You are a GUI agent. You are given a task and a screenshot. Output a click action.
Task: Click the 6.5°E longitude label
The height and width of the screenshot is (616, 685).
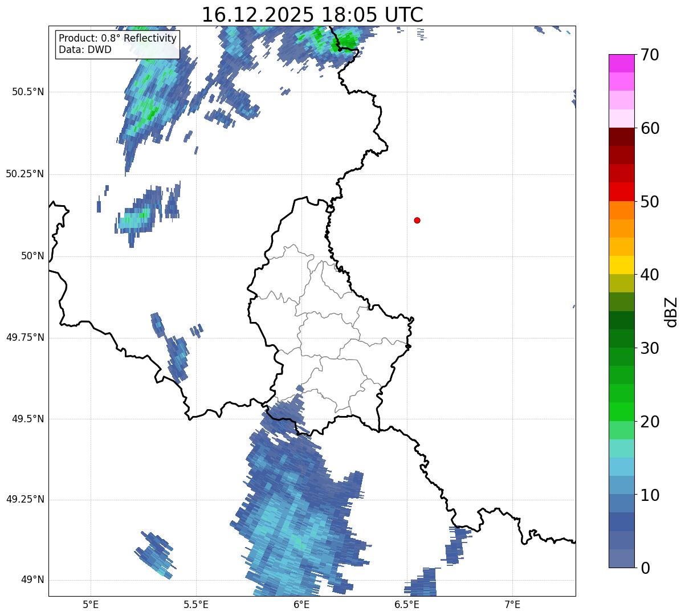tap(407, 604)
